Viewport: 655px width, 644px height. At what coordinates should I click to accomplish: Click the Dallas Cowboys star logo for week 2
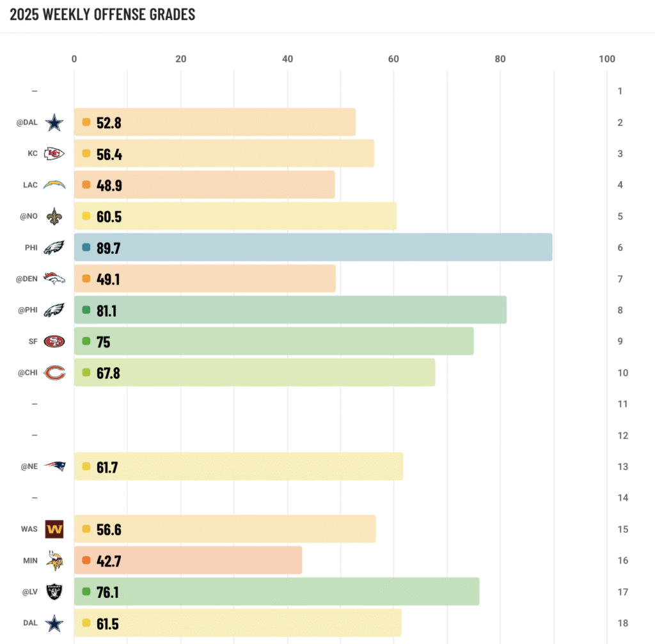(x=54, y=122)
